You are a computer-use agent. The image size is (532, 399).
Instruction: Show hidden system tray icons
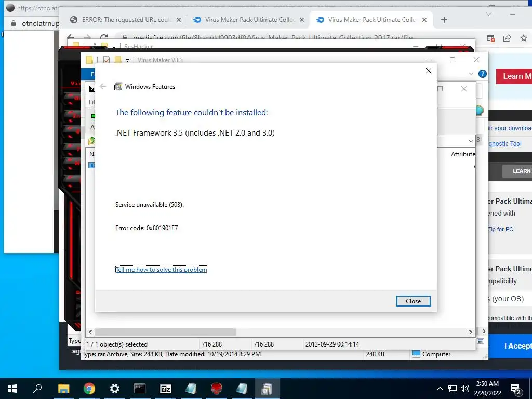[440, 389]
